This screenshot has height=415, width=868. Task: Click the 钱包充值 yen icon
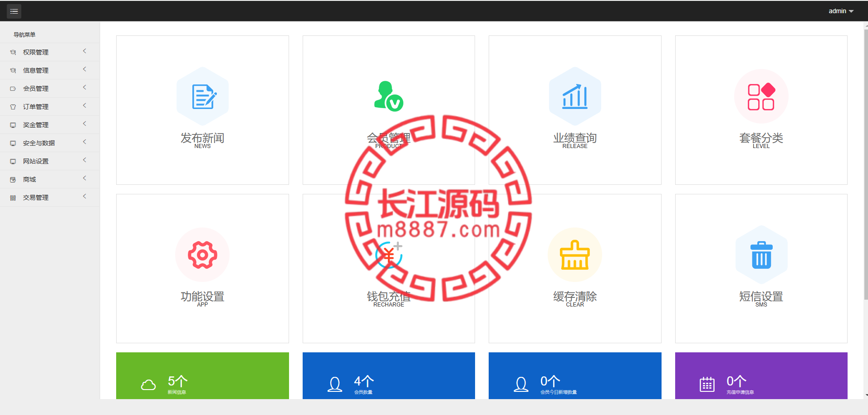click(x=389, y=255)
